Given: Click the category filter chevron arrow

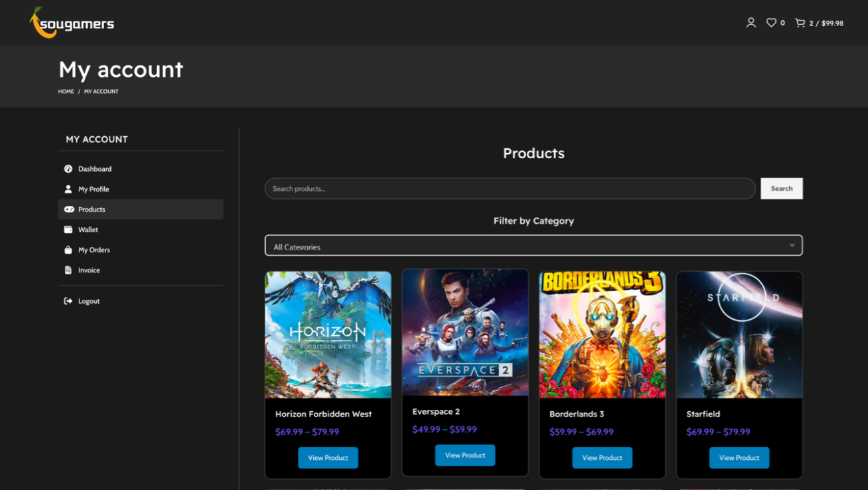Looking at the screenshot, I should [x=792, y=246].
